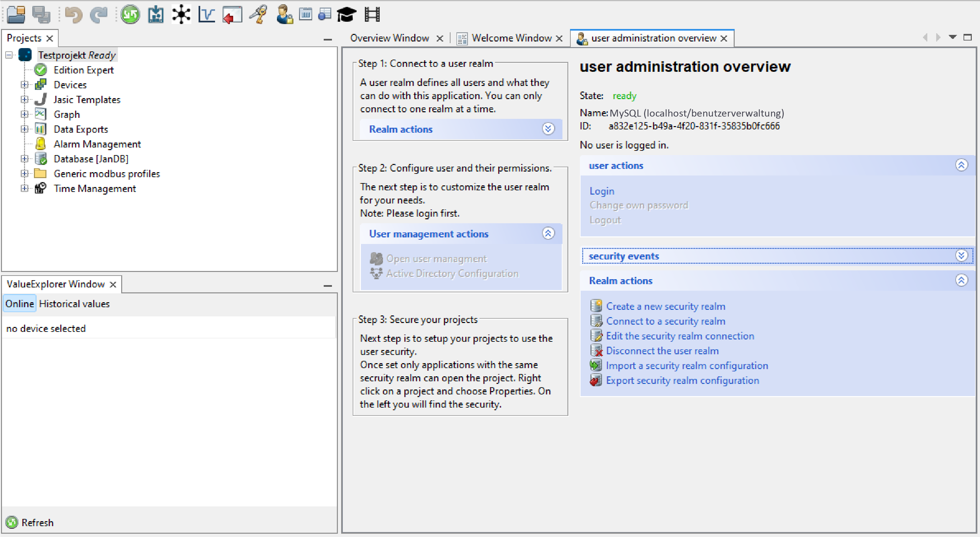The image size is (980, 537).
Task: Expand the security events section
Action: [x=963, y=255]
